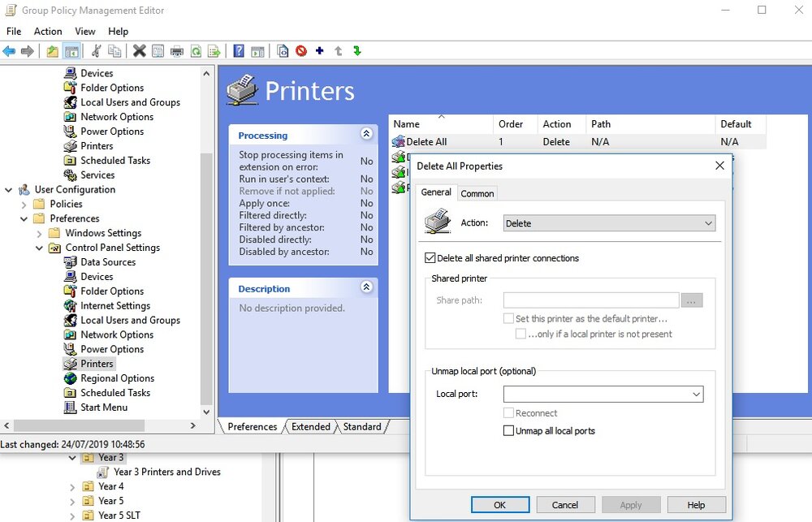Image resolution: width=812 pixels, height=522 pixels.
Task: Collapse the User Configuration node
Action: click(x=8, y=189)
